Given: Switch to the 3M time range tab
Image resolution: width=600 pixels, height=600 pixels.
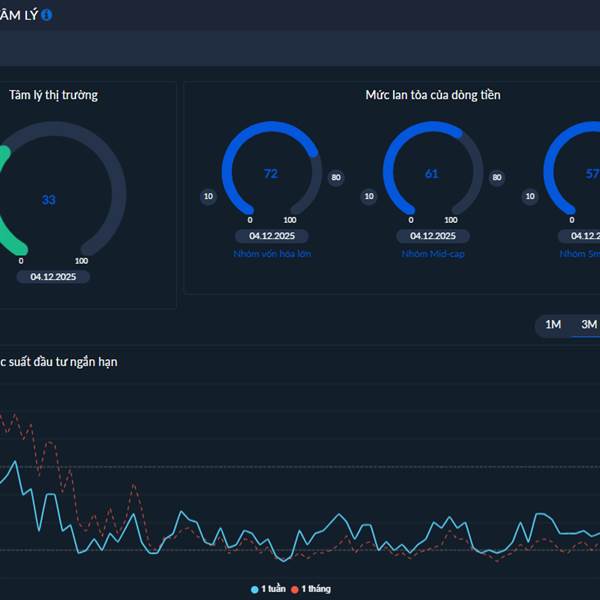Looking at the screenshot, I should click(x=589, y=324).
